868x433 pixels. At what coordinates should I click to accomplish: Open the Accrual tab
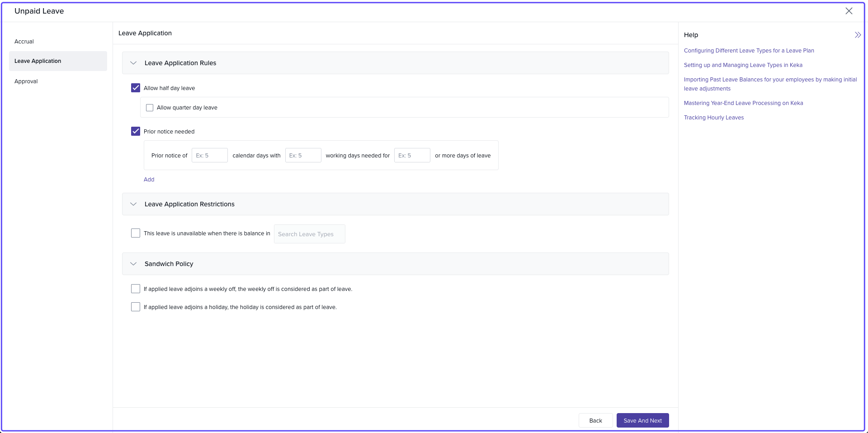[x=24, y=41]
